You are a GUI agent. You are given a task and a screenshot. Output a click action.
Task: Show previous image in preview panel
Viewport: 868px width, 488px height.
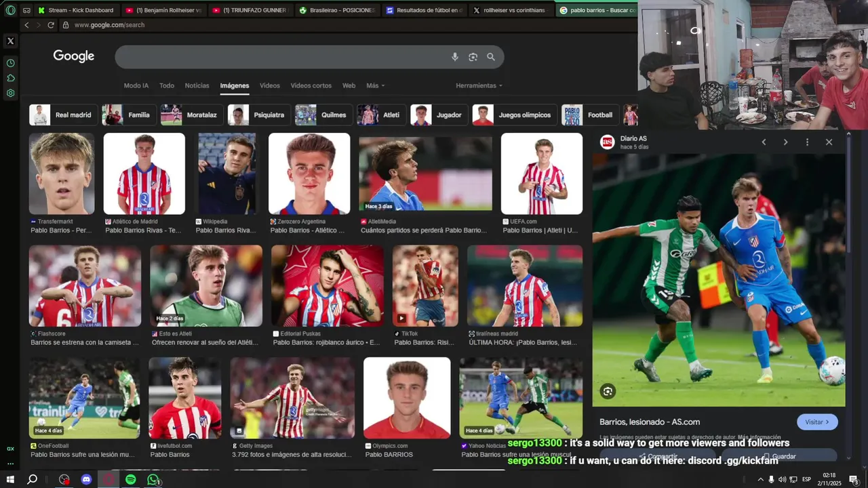[x=764, y=142]
